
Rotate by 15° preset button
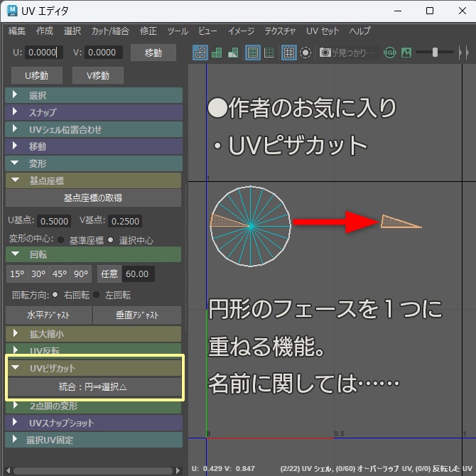pos(17,274)
